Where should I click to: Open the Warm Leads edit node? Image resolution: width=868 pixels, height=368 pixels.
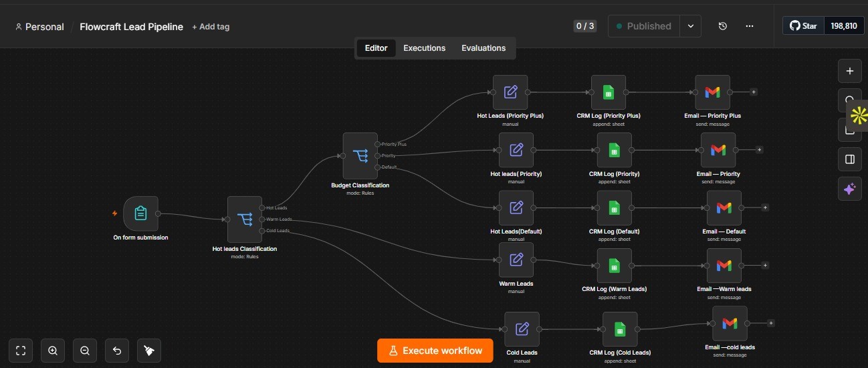516,260
